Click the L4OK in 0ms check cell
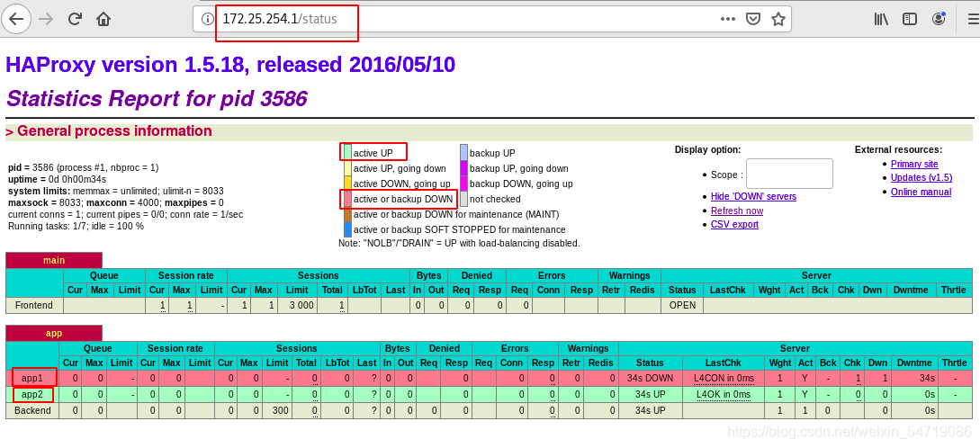The height and width of the screenshot is (448, 980). click(x=724, y=394)
